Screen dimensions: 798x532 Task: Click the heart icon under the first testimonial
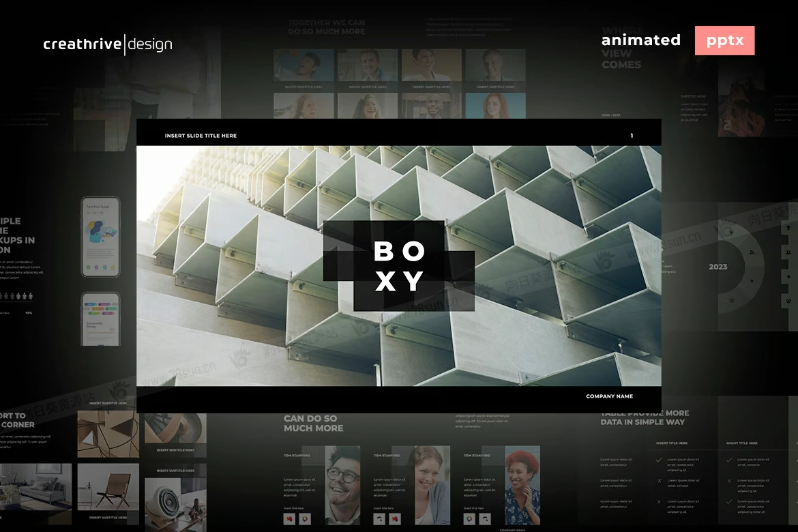[x=289, y=519]
